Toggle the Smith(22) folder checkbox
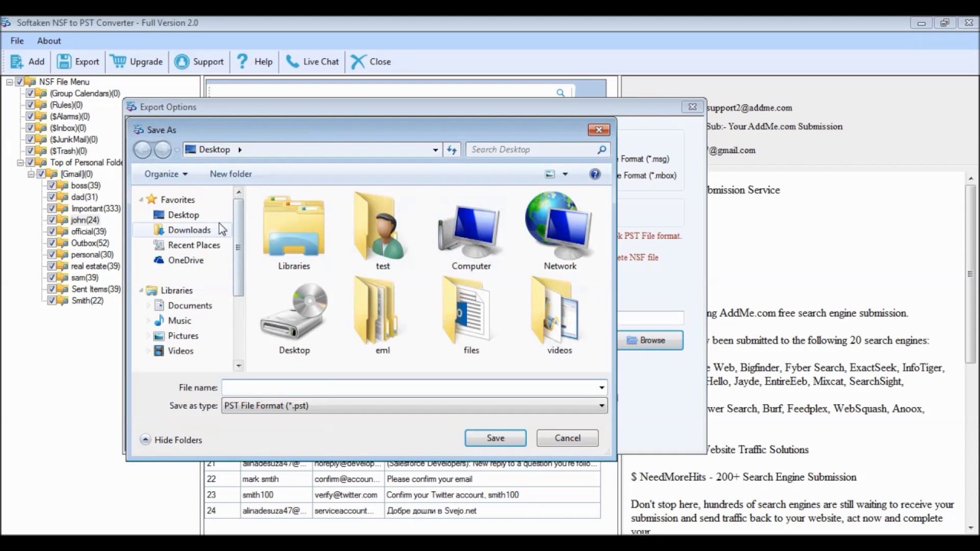980x551 pixels. click(52, 301)
